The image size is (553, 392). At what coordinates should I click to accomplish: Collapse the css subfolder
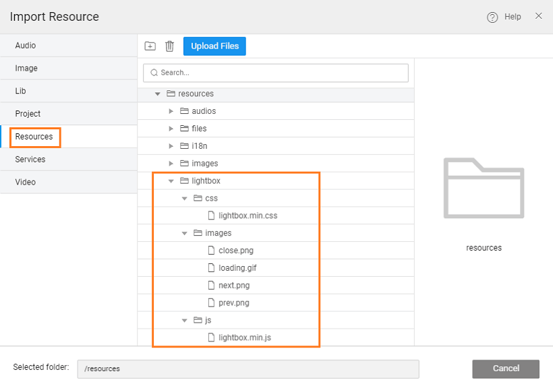185,199
